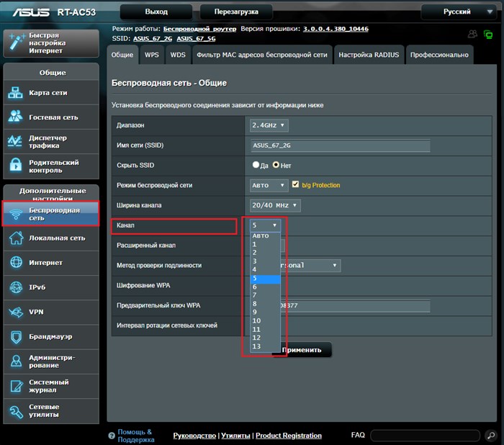Toggle the b/g Protection checkbox
Image resolution: width=504 pixels, height=445 pixels.
295,184
